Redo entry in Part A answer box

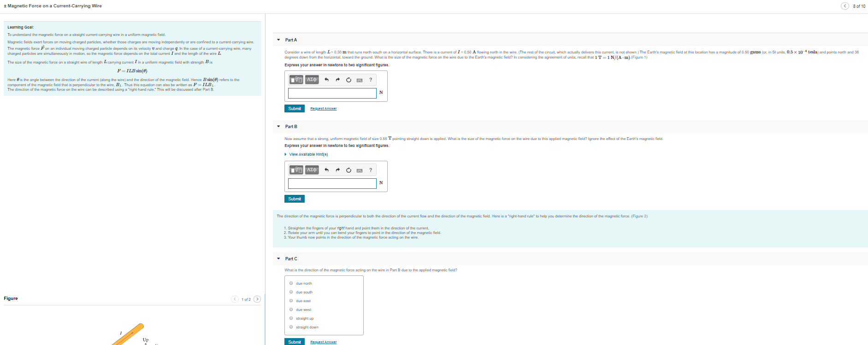point(337,80)
